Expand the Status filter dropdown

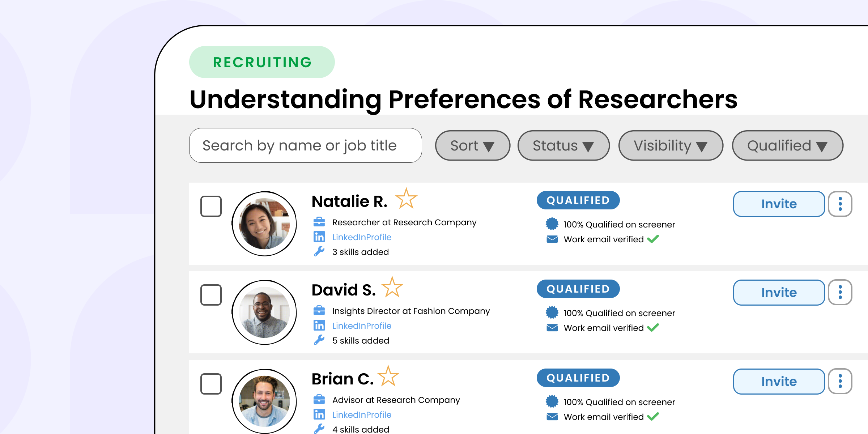[563, 146]
